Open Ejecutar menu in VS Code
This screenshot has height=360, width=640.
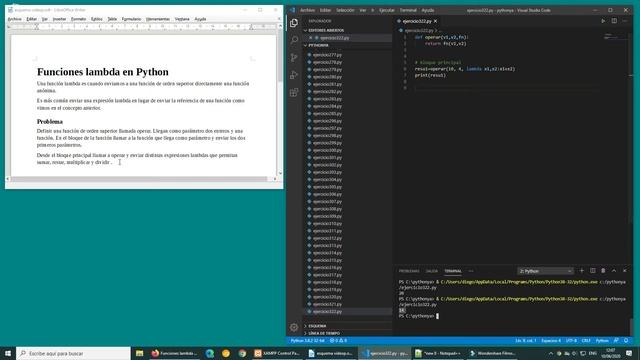click(x=387, y=10)
